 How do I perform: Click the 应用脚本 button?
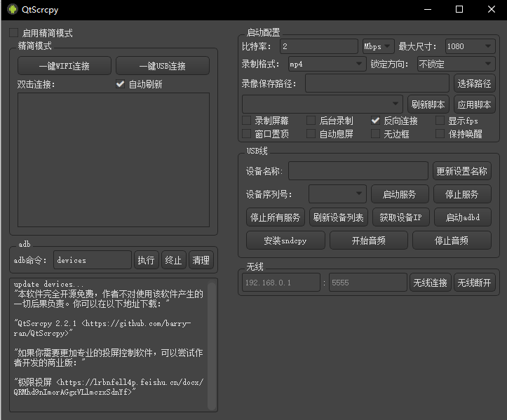click(474, 104)
